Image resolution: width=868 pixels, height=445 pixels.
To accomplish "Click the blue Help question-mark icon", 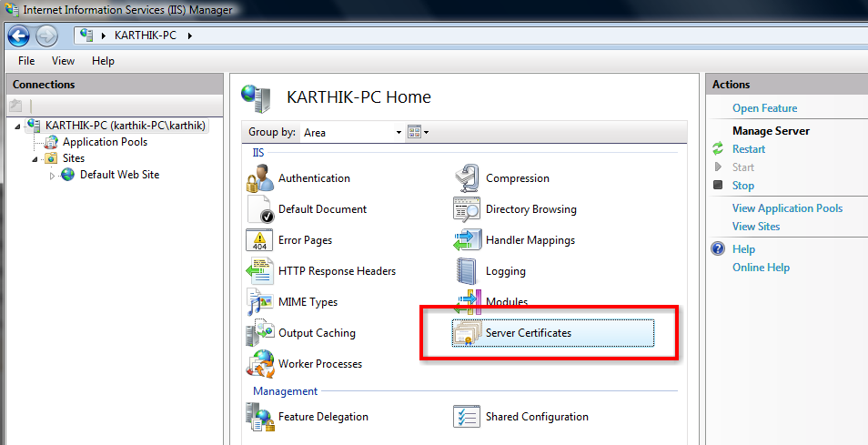I will (718, 248).
